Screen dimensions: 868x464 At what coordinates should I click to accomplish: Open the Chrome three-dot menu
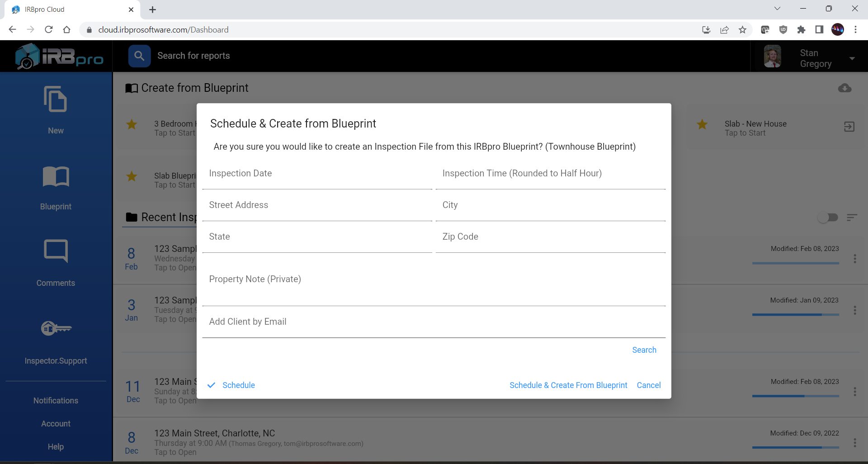pos(856,29)
